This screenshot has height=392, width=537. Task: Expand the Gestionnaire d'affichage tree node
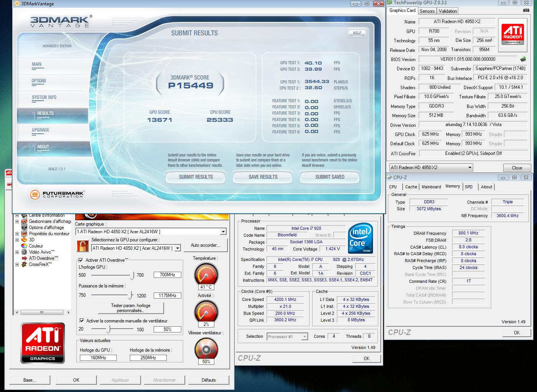[x=17, y=221]
